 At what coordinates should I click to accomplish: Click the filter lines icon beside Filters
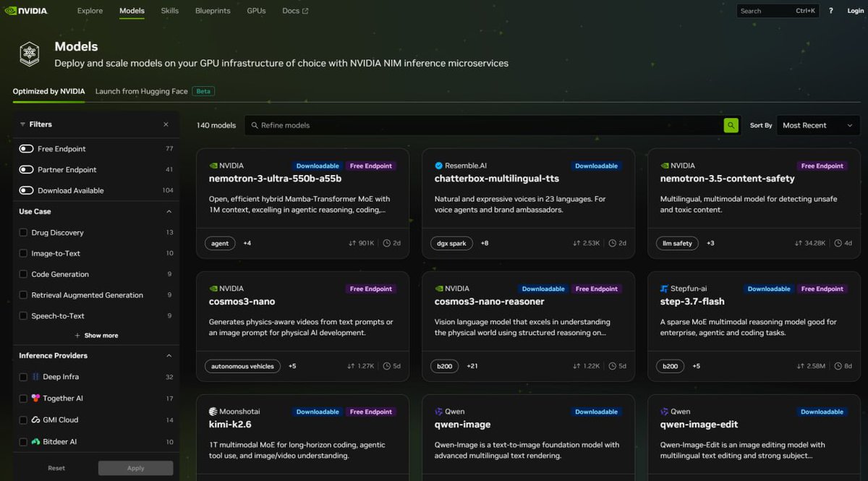click(x=22, y=124)
